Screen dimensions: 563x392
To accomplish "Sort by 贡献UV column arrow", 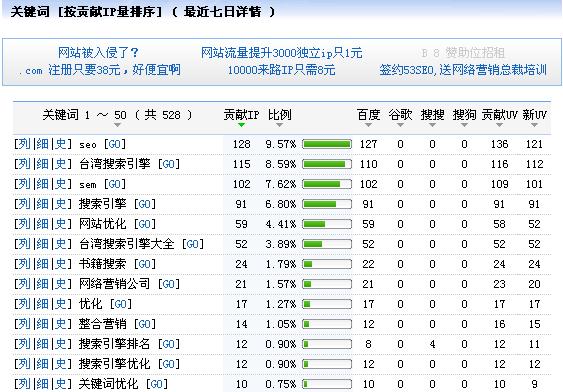I will click(499, 125).
